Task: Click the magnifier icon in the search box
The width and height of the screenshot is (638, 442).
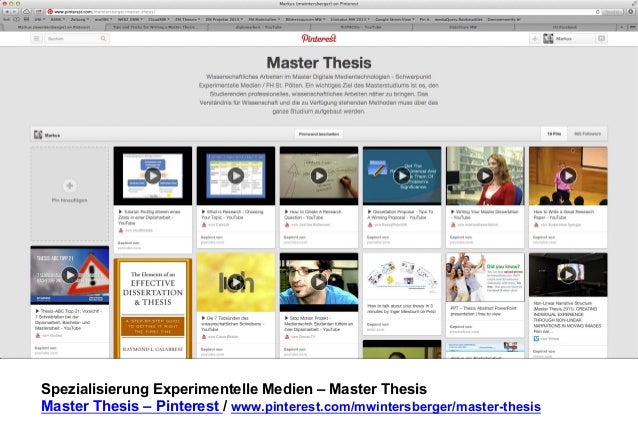Action: [x=103, y=38]
